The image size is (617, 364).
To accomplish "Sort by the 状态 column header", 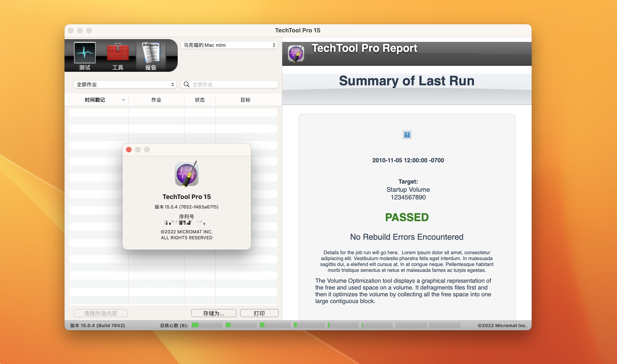I will [200, 100].
